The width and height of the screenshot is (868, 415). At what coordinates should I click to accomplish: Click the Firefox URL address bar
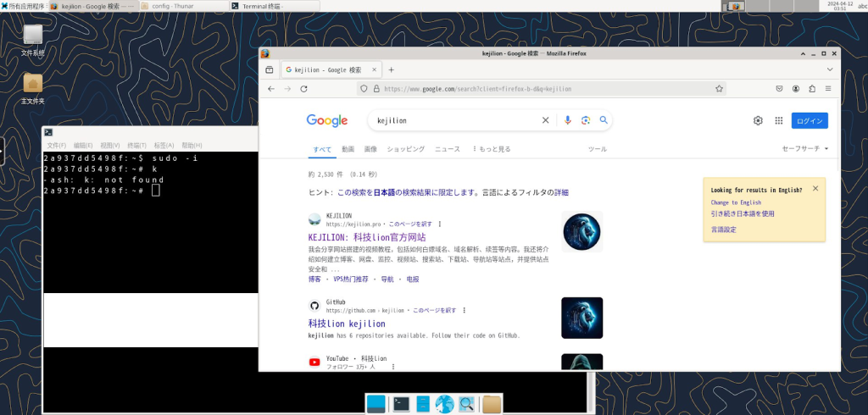[542, 88]
